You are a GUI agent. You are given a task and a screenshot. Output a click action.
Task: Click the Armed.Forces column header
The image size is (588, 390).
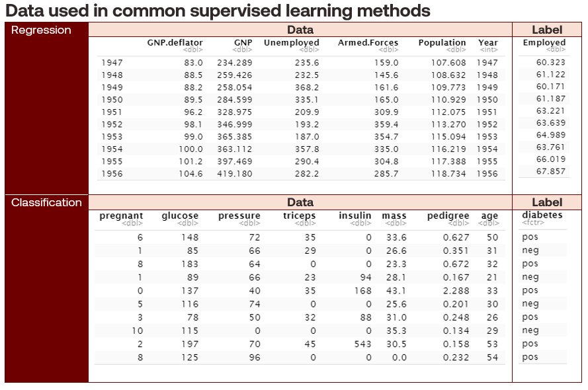(x=368, y=43)
